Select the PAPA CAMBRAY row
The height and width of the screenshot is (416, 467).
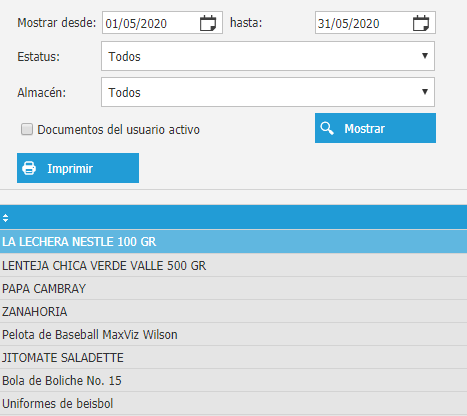pyautogui.click(x=233, y=288)
